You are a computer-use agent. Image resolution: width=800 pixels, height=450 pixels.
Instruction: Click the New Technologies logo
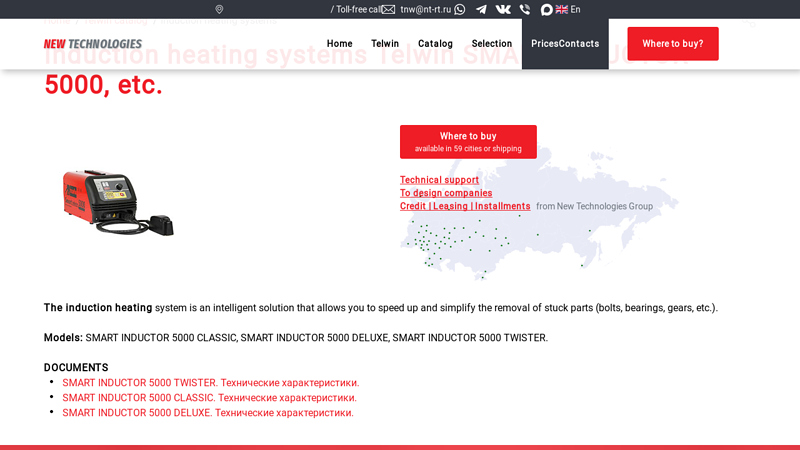[93, 44]
